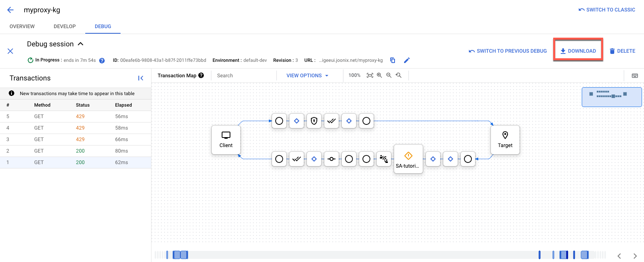Select the double-check node in the upper flow
This screenshot has width=644, height=262.
pos(332,121)
